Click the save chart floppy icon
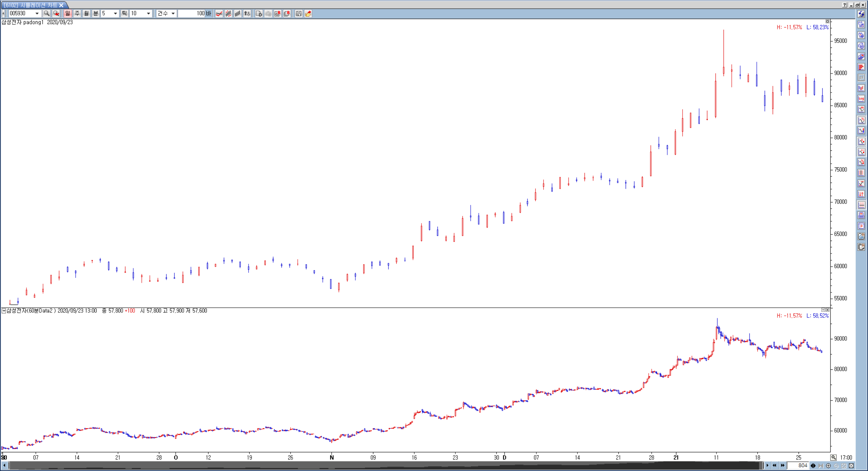The width and height of the screenshot is (868, 471). coord(298,14)
